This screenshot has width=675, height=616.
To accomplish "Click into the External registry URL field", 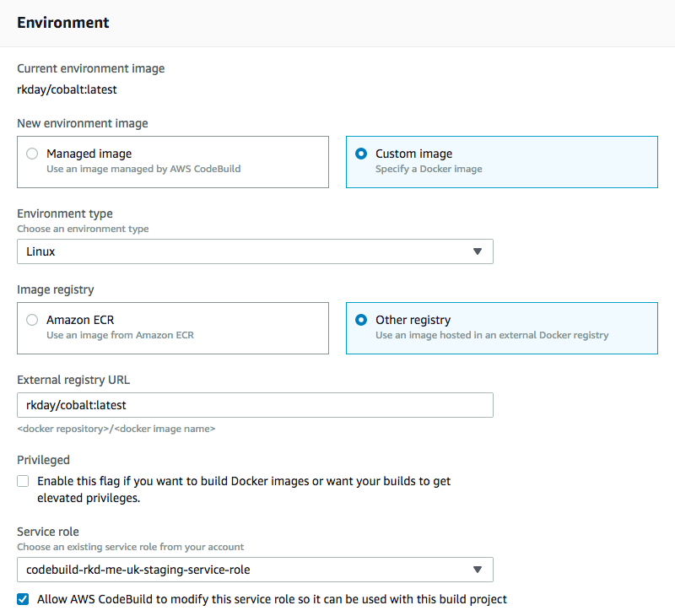I will (255, 405).
